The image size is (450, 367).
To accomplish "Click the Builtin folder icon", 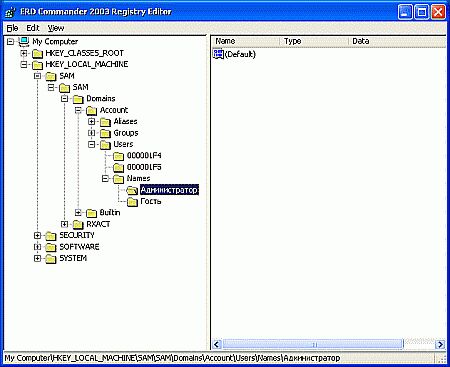I will click(91, 213).
